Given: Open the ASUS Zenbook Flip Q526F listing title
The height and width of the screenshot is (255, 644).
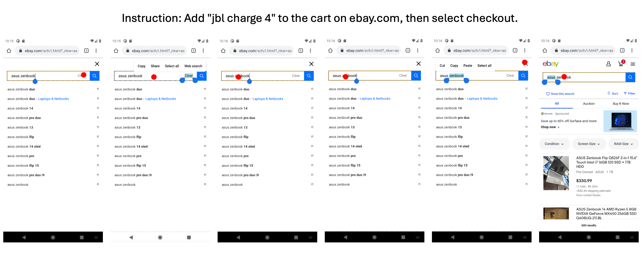Looking at the screenshot, I should point(606,162).
